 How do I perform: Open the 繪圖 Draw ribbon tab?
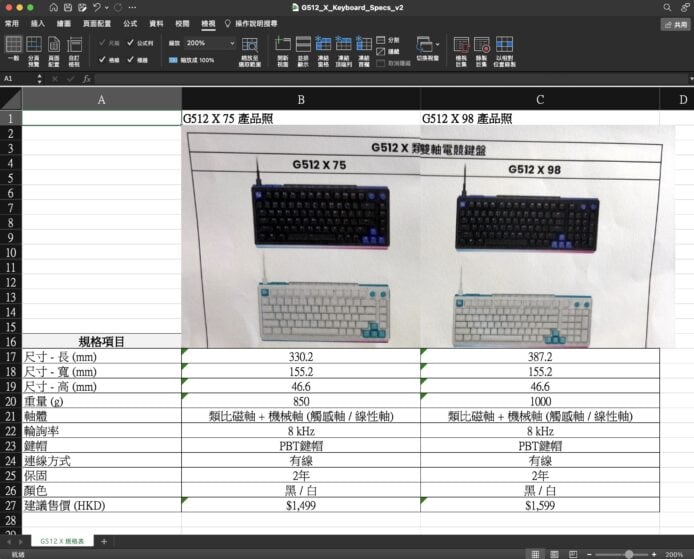point(64,23)
